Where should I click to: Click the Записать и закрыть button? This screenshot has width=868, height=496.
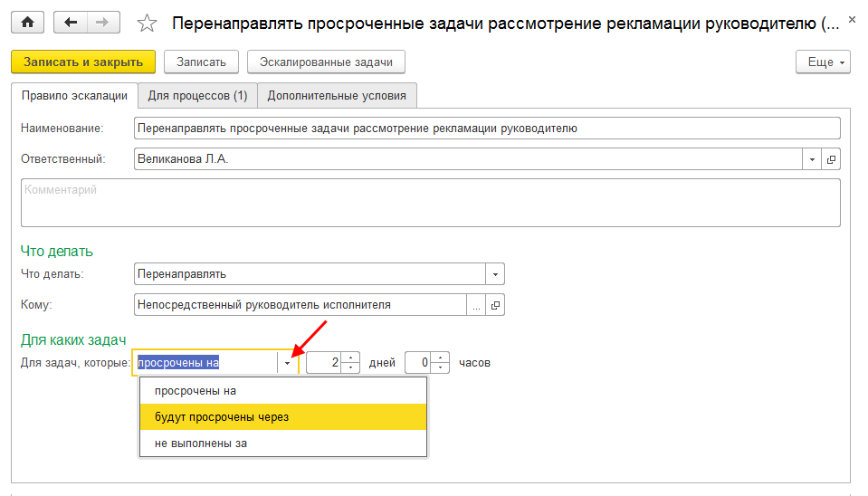point(83,62)
